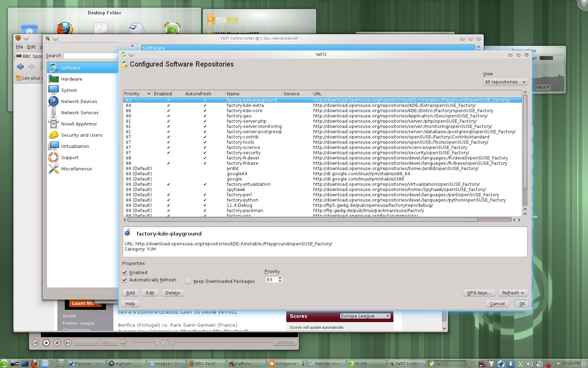The image size is (588, 368).
Task: Toggle Automatically Refresh checkbox
Action: pos(125,280)
